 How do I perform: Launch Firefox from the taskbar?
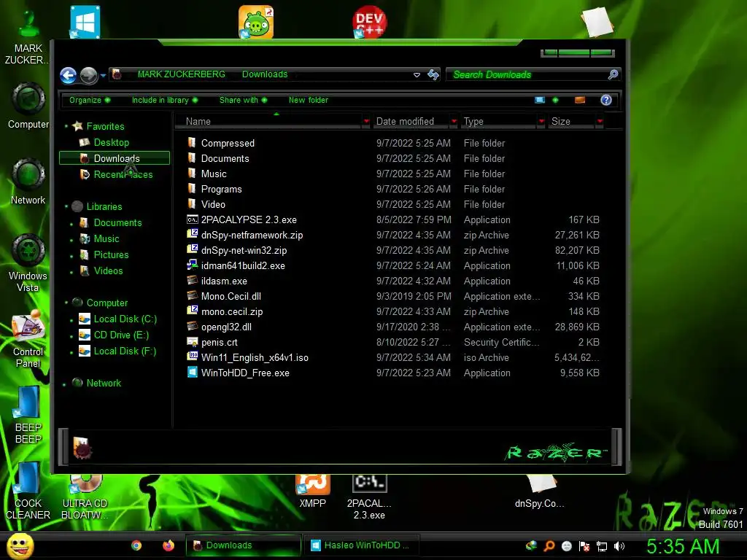click(169, 545)
